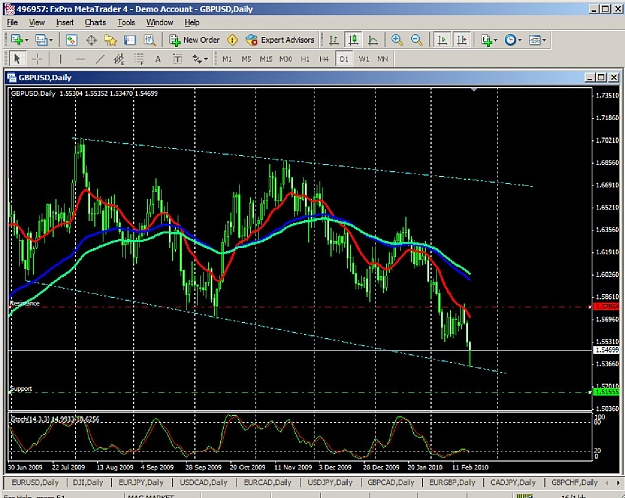This screenshot has height=498, width=625.
Task: Open the Strategy Tester icon
Action: pos(149,40)
